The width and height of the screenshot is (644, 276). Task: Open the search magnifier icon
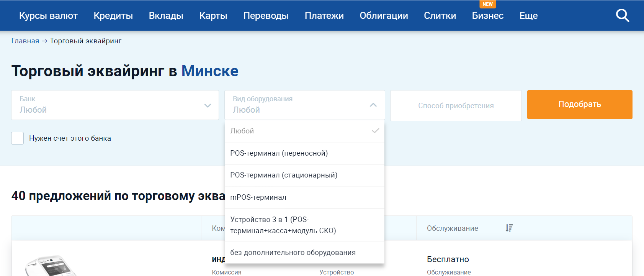[x=622, y=16]
